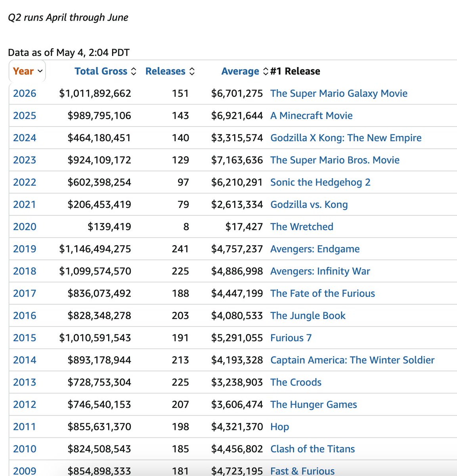Open Godzilla X Kong: The New Empire link
This screenshot has width=457, height=476.
(x=346, y=138)
